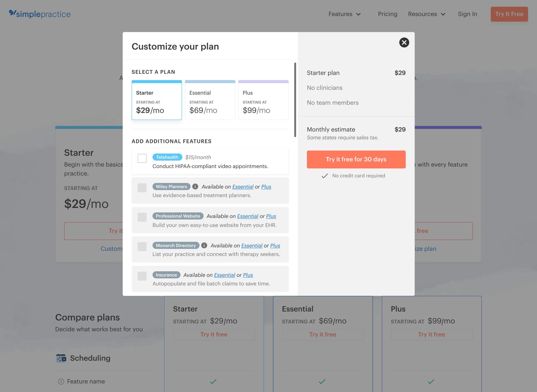Click the Monarch Directory info icon
This screenshot has height=392, width=537.
(x=204, y=245)
